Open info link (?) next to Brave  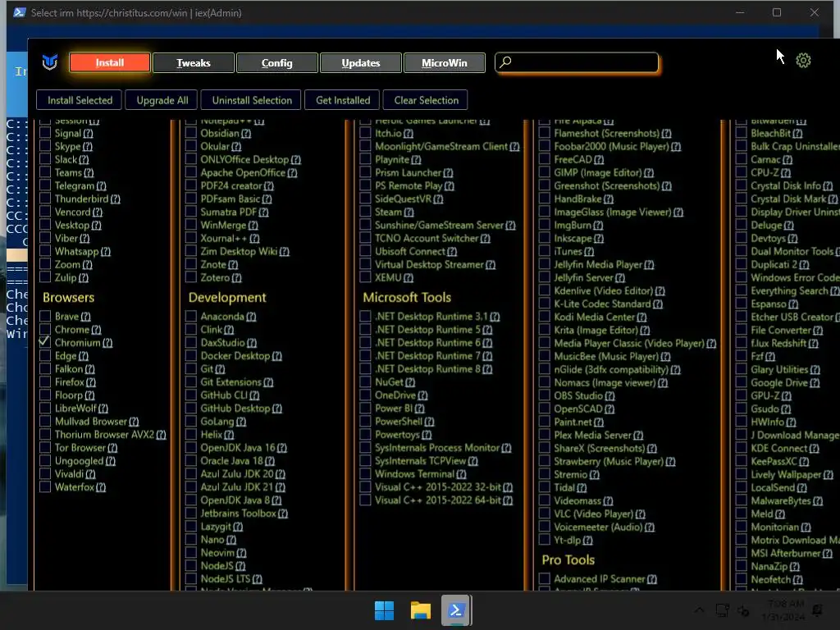(x=85, y=317)
